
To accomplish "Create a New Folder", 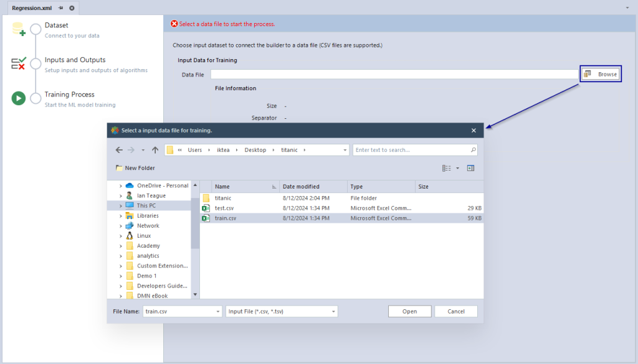I will [x=135, y=168].
